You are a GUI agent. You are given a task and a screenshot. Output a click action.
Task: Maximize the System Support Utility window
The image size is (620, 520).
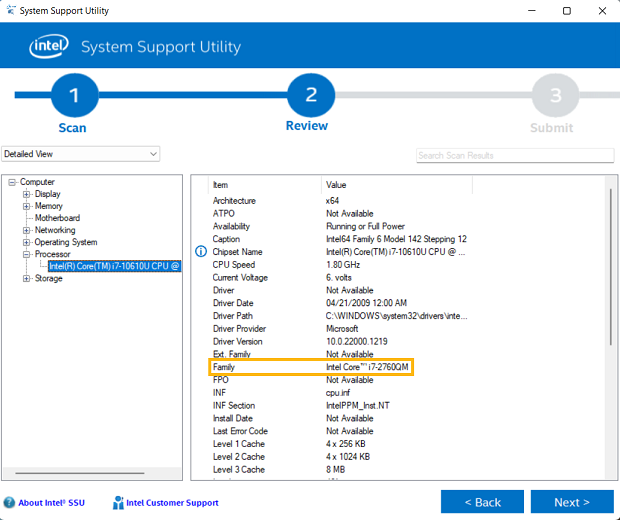point(567,11)
